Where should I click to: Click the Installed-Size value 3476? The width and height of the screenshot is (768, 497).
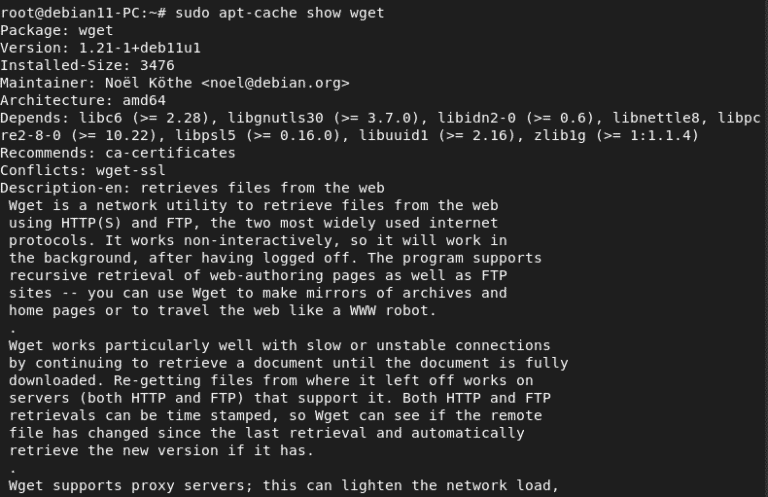coord(157,66)
